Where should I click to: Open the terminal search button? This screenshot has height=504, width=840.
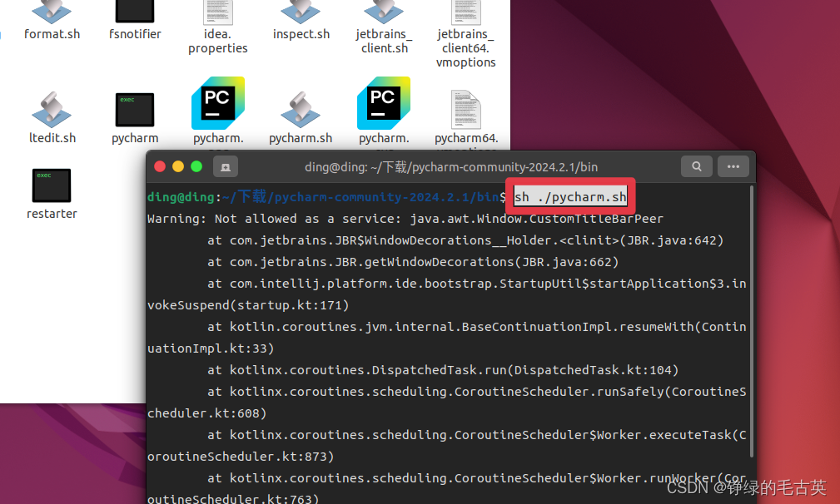point(697,166)
